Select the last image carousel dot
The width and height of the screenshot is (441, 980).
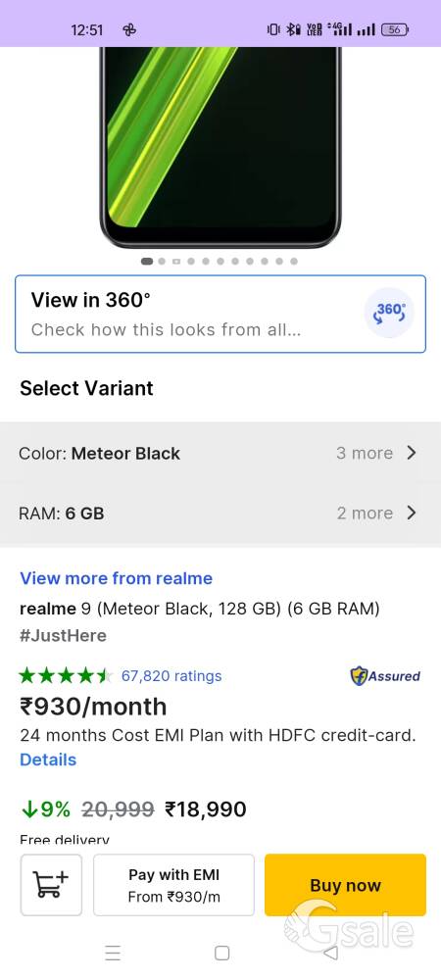[294, 262]
